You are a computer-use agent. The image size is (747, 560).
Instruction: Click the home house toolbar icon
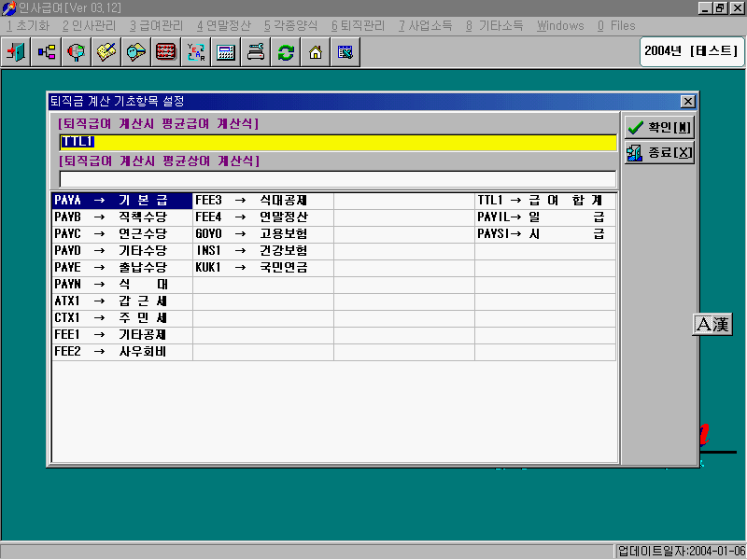click(315, 52)
